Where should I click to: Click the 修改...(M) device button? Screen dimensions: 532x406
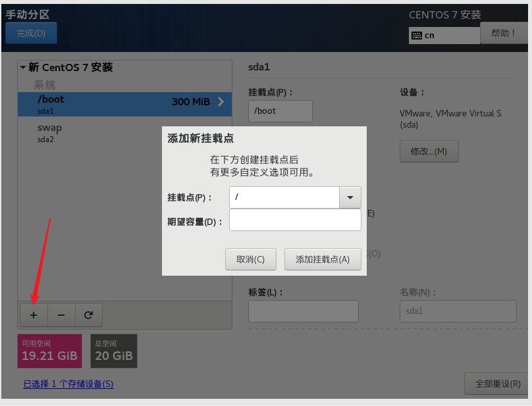tap(429, 151)
